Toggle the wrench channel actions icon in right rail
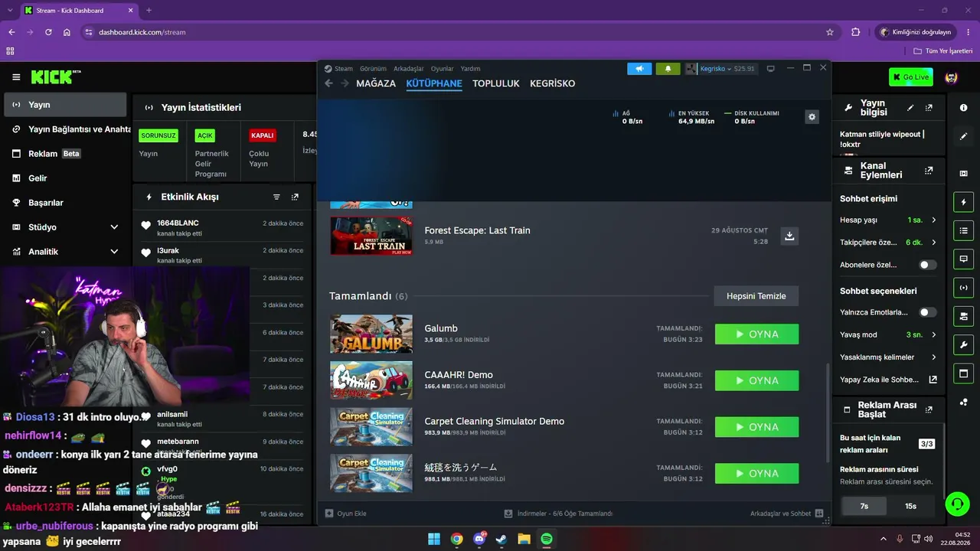Screen dimensions: 980x551 963,345
